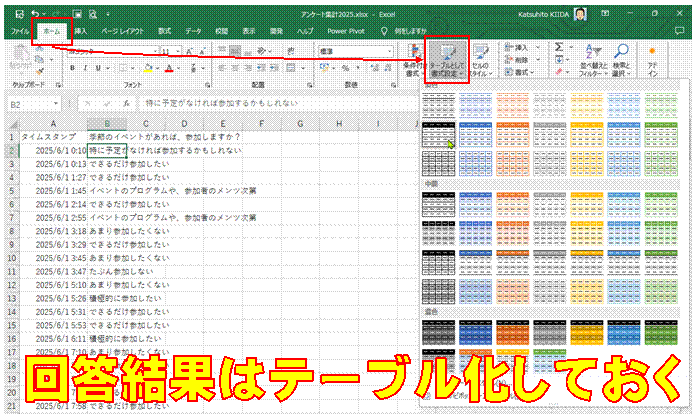Click the Format cells button in Cells group

tap(520, 72)
